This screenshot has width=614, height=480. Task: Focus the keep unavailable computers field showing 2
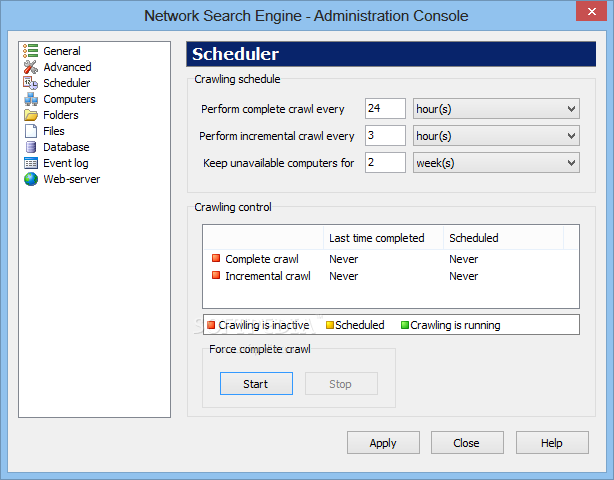(x=385, y=162)
